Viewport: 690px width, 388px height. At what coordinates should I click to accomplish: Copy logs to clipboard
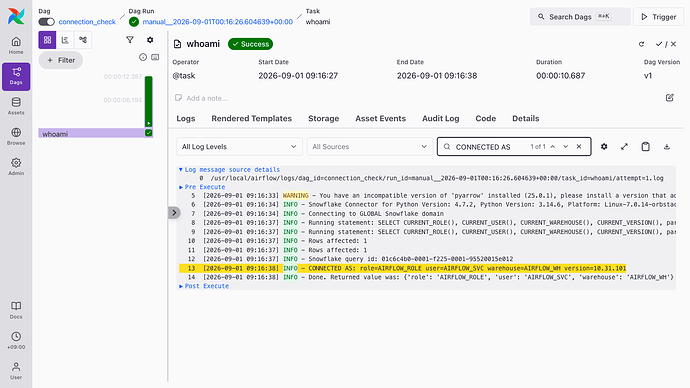click(646, 146)
